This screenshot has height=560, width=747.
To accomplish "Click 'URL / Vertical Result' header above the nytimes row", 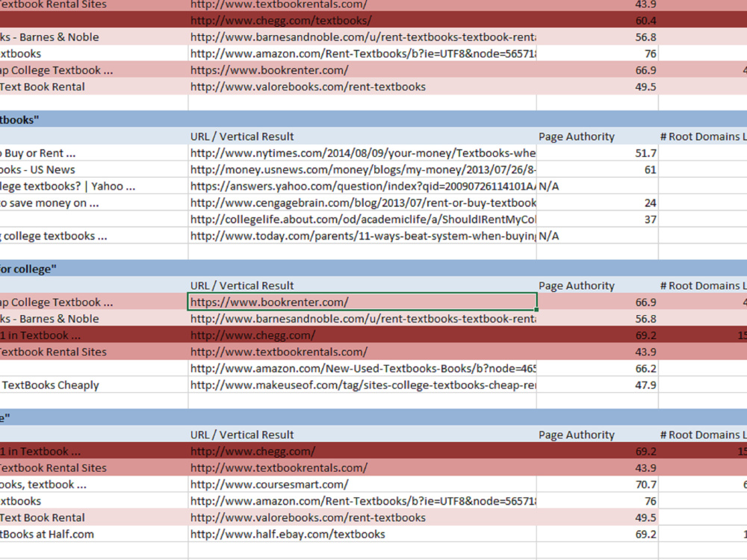I will click(x=242, y=137).
